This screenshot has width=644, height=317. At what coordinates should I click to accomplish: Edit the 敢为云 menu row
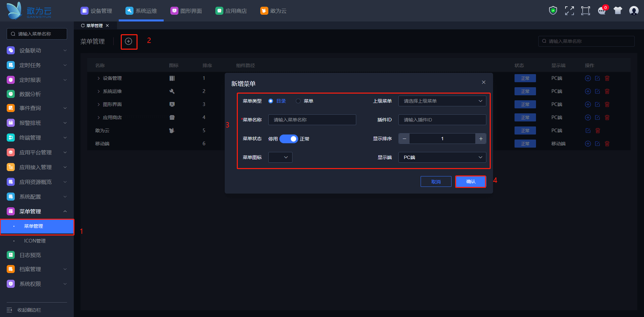[x=588, y=130]
